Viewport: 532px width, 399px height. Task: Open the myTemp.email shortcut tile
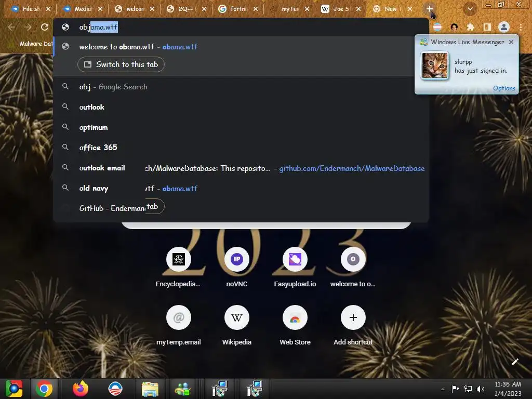point(179,326)
